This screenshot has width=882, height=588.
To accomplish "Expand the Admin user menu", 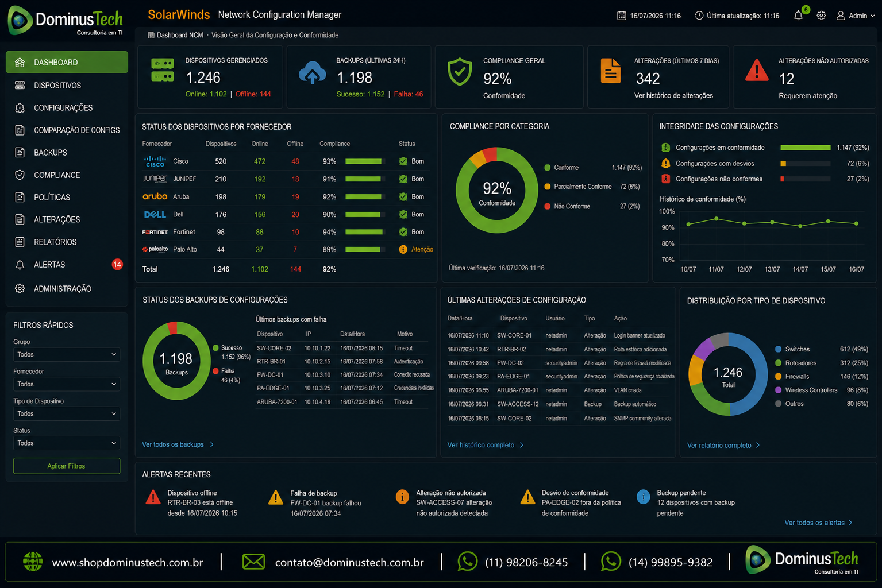I will 856,16.
